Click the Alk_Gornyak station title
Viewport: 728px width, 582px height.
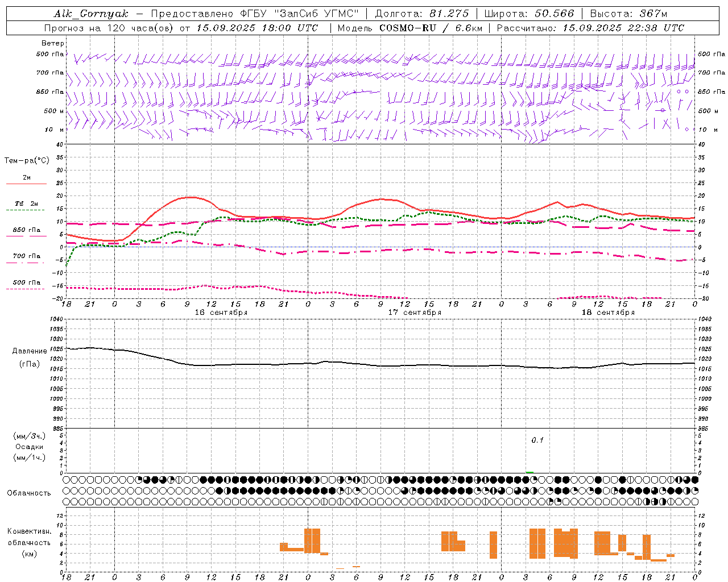click(x=91, y=14)
